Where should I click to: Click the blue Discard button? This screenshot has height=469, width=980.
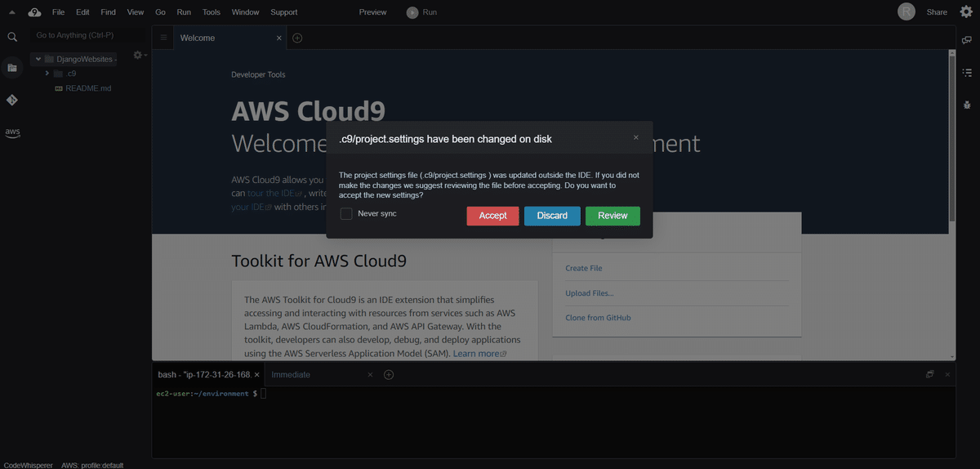pos(552,216)
